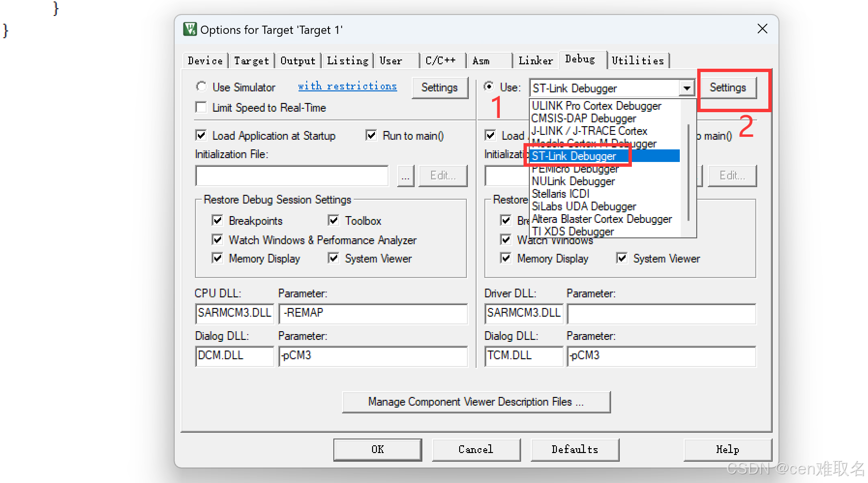Click the Keil icon in title bar
The height and width of the screenshot is (483, 868).
pos(190,29)
